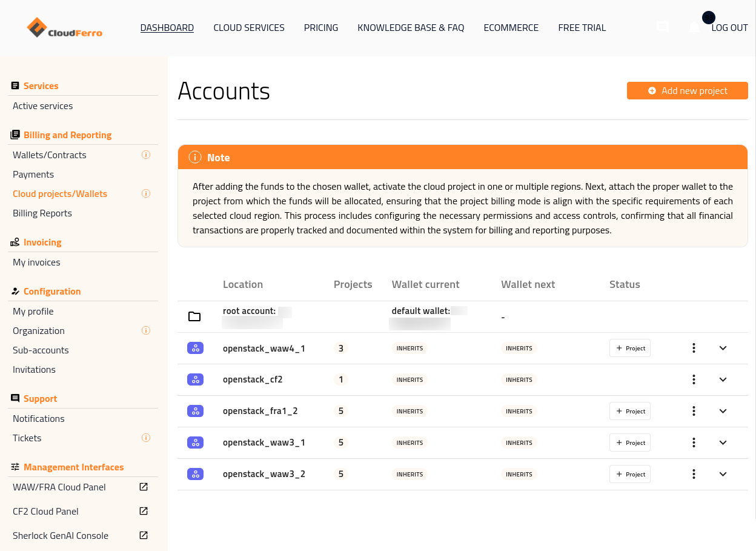Click external link icon for Sherlock GenAI Console
The height and width of the screenshot is (551, 756).
pos(144,535)
